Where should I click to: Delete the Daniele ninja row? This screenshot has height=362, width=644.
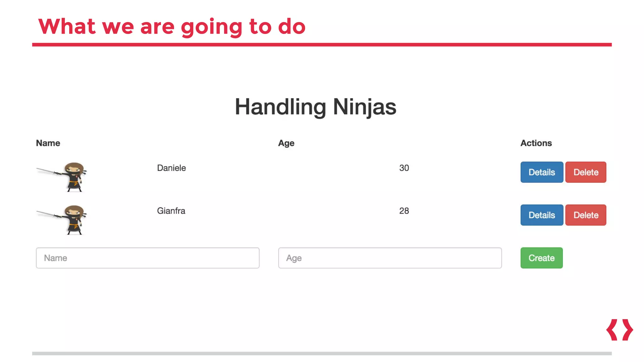pos(586,172)
